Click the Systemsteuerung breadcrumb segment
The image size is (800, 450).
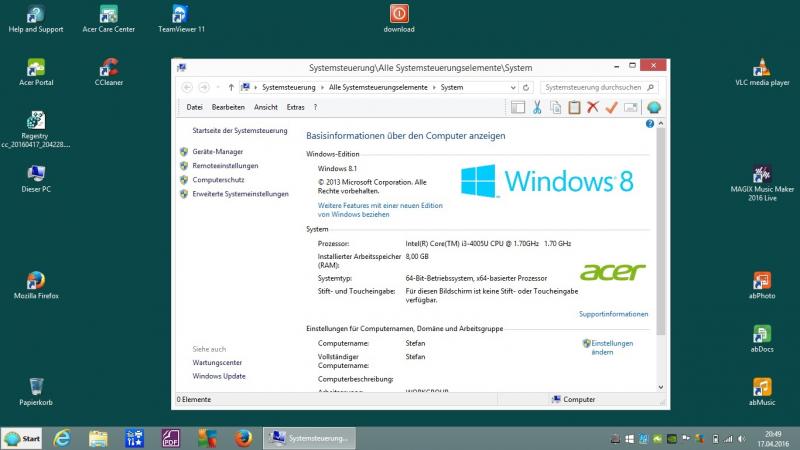click(289, 87)
